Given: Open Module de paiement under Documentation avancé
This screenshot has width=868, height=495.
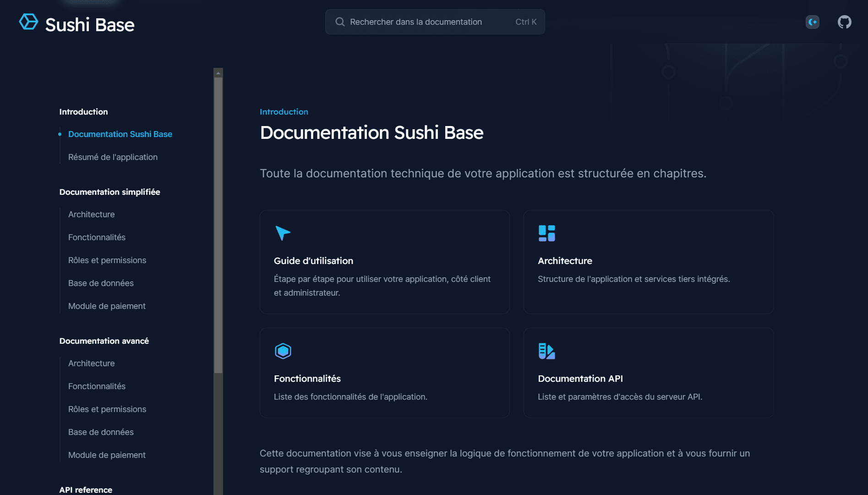Looking at the screenshot, I should click(x=107, y=455).
